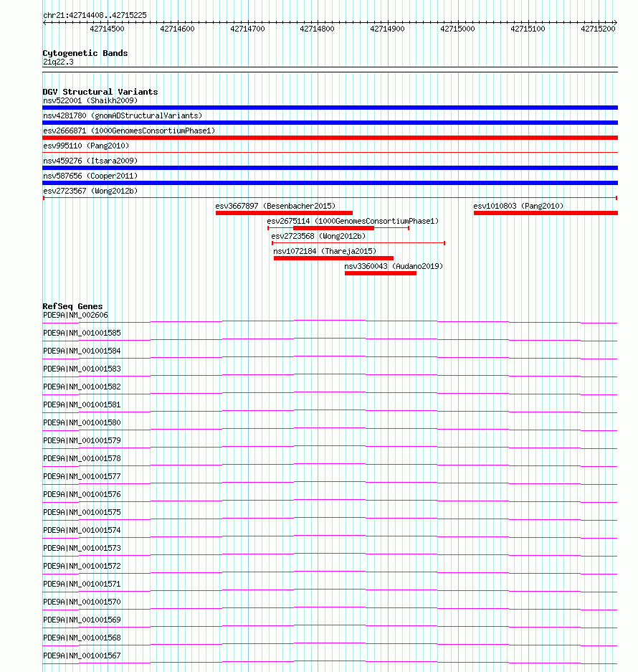Select PDE9A|NM_001001580 transcript
638x672 pixels.
pos(82,422)
